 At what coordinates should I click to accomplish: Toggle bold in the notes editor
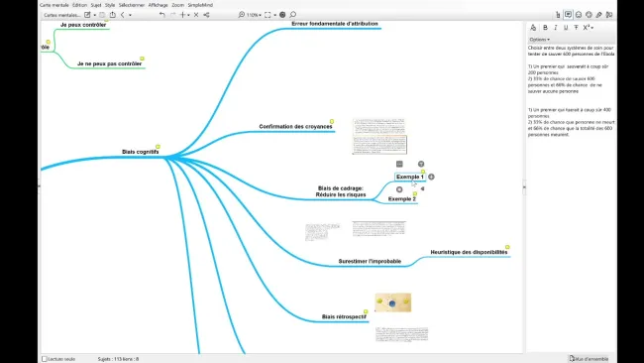(x=545, y=28)
